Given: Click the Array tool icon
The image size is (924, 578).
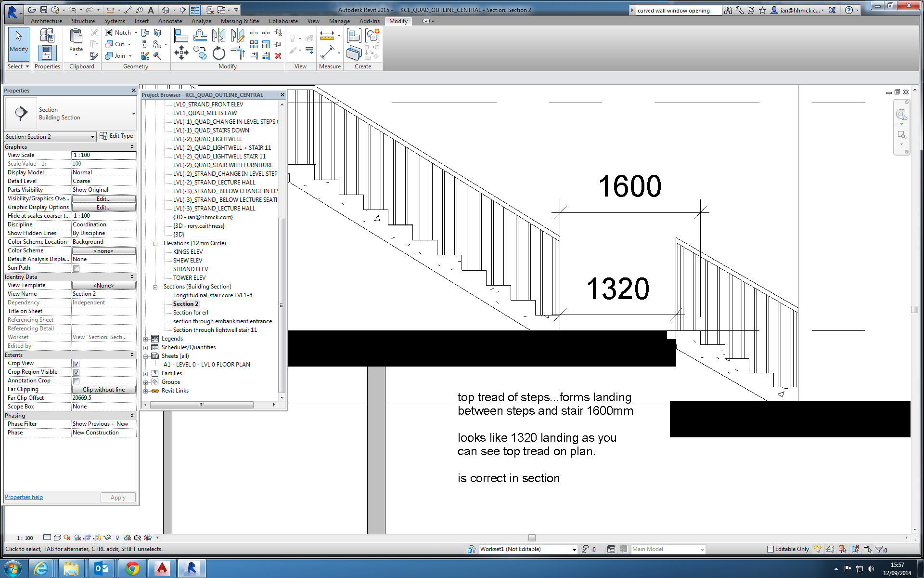Looking at the screenshot, I should (254, 44).
